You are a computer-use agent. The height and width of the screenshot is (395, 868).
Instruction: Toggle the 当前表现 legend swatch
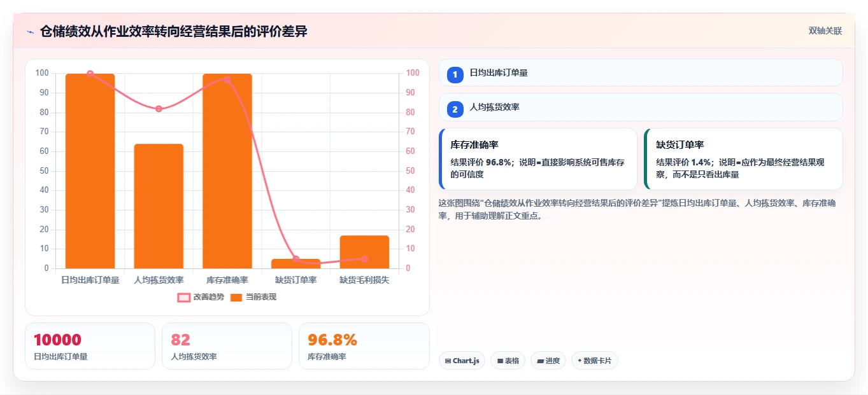pos(236,297)
